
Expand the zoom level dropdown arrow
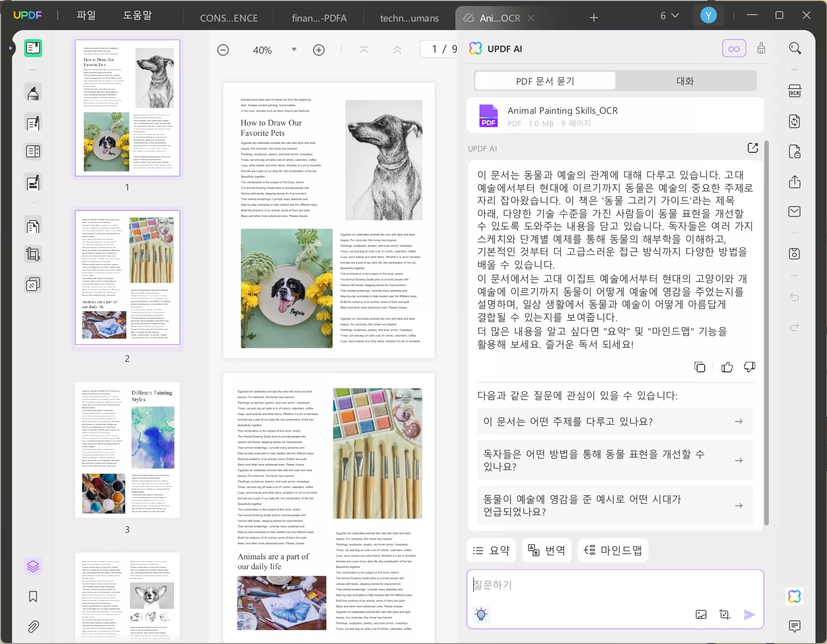(x=294, y=50)
